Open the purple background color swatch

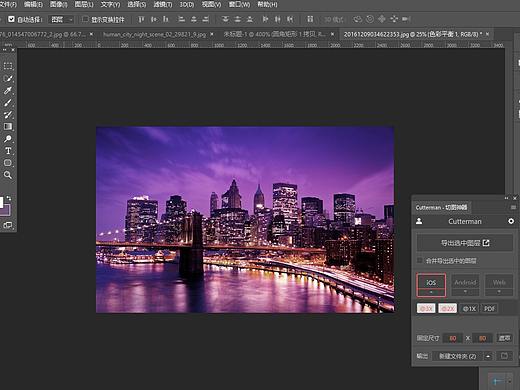[x=6, y=211]
